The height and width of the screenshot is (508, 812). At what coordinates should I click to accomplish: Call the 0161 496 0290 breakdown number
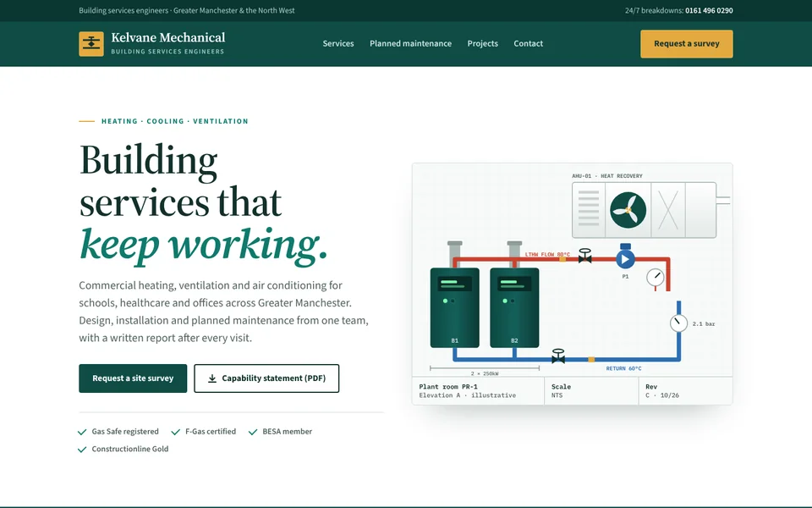(709, 10)
